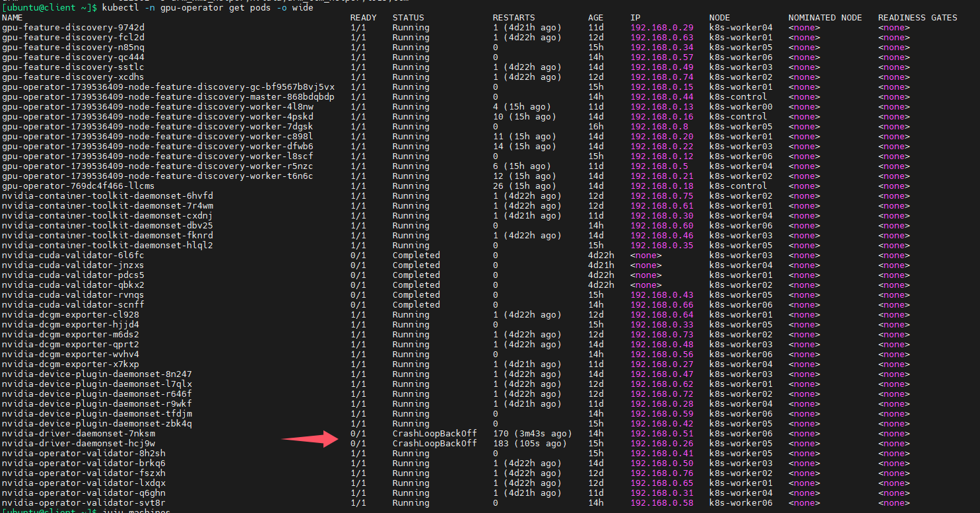Select pod nvidia-operator-validator-8h2sh
The image size is (980, 513).
coord(83,453)
